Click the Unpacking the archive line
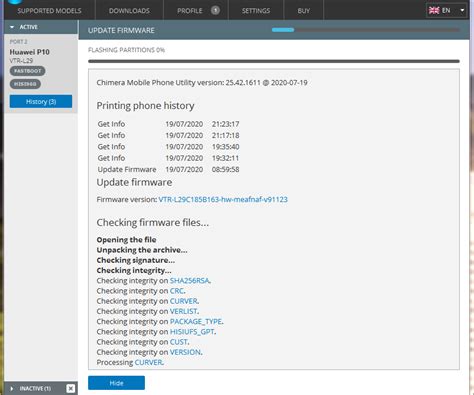Image resolution: width=474 pixels, height=395 pixels. 142,250
